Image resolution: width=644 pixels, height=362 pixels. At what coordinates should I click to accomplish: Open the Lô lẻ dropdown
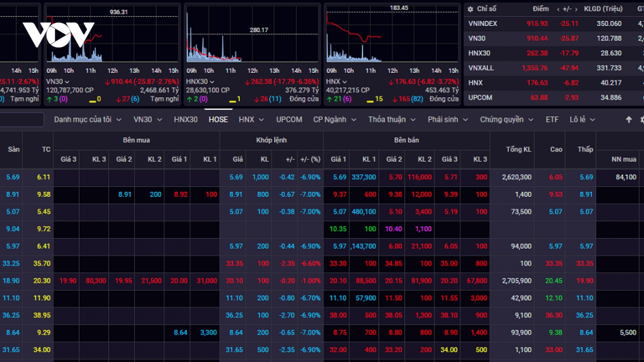592,120
